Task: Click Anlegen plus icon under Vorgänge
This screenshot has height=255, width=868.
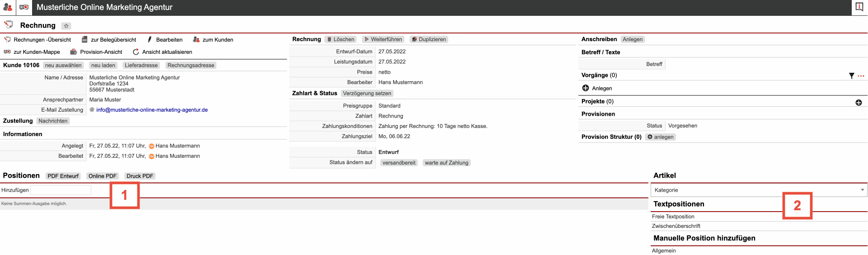Action: 586,88
